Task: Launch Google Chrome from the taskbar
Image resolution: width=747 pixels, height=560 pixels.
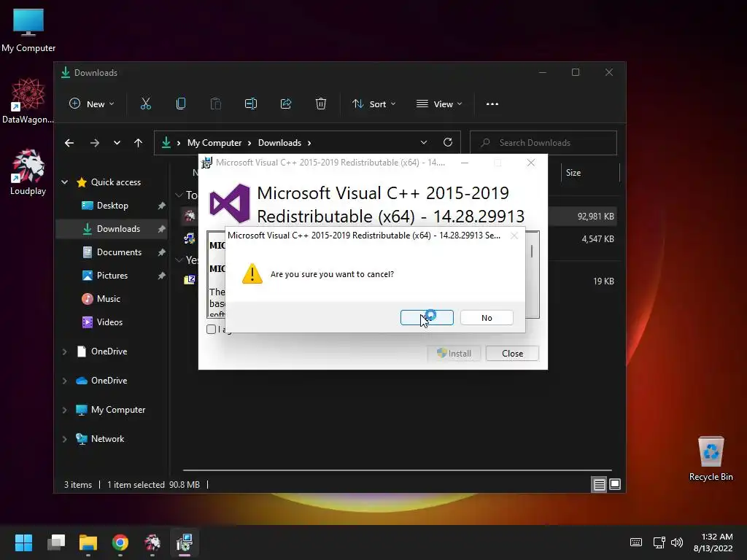Action: click(120, 542)
